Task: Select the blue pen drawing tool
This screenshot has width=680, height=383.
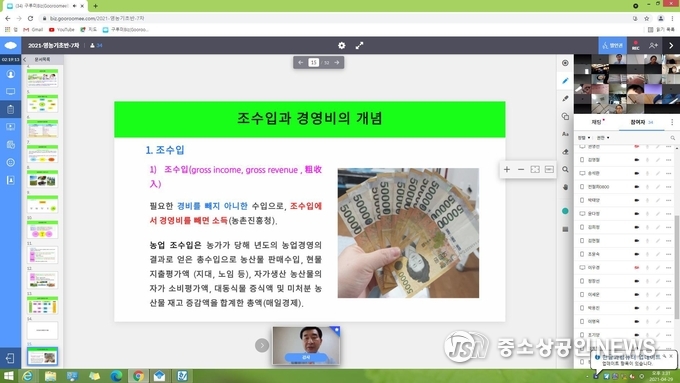Action: (565, 81)
